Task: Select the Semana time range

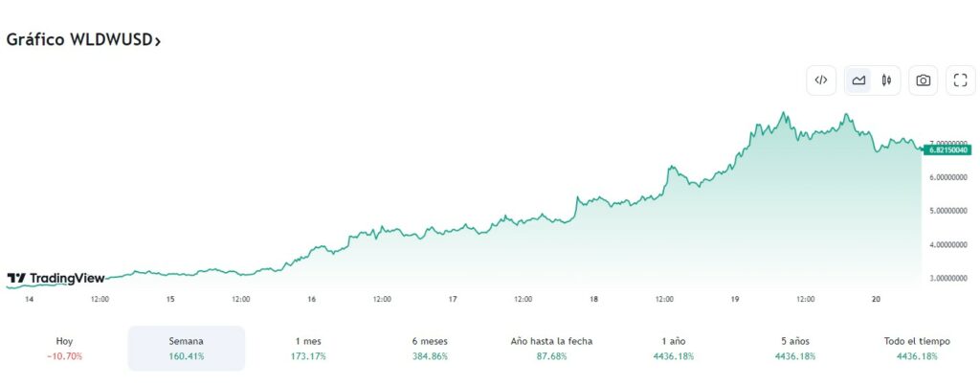Action: pos(187,349)
